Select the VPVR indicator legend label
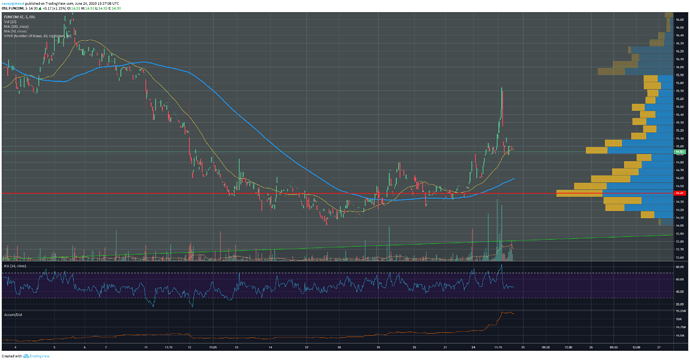The image size is (690, 360). click(x=38, y=36)
